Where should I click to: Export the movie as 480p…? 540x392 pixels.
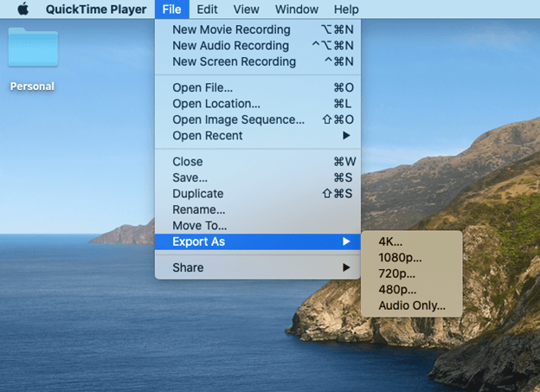coord(412,289)
